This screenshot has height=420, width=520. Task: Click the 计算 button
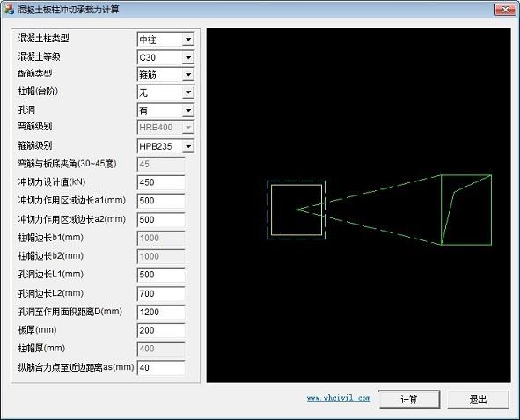click(409, 399)
